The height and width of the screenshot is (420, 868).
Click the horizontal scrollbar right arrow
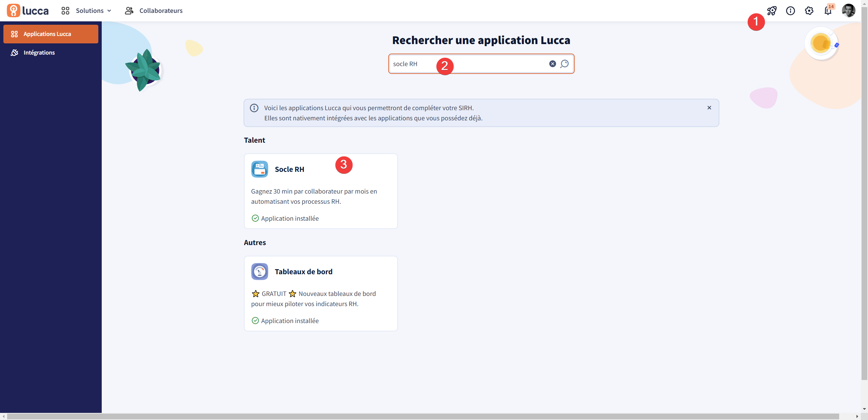pyautogui.click(x=857, y=416)
